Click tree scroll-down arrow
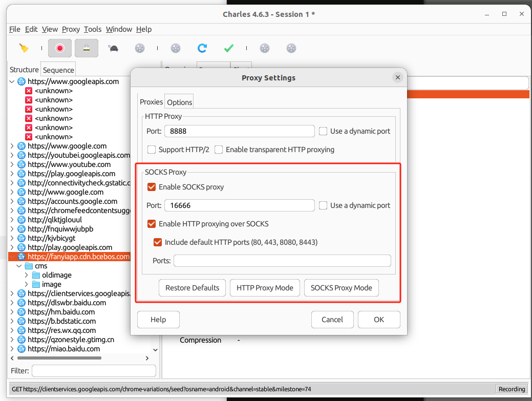Viewport: 532px width, 401px height. tap(155, 350)
